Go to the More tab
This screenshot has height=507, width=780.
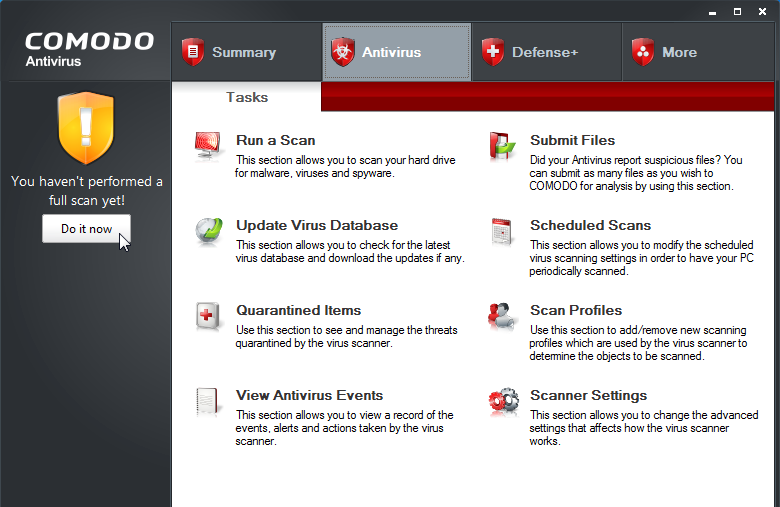click(698, 52)
